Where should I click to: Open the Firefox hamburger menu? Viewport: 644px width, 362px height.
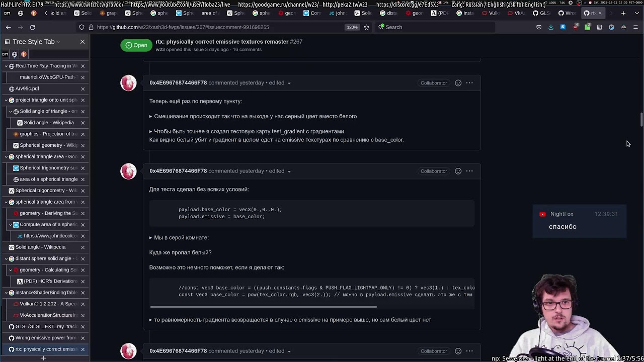tap(635, 27)
